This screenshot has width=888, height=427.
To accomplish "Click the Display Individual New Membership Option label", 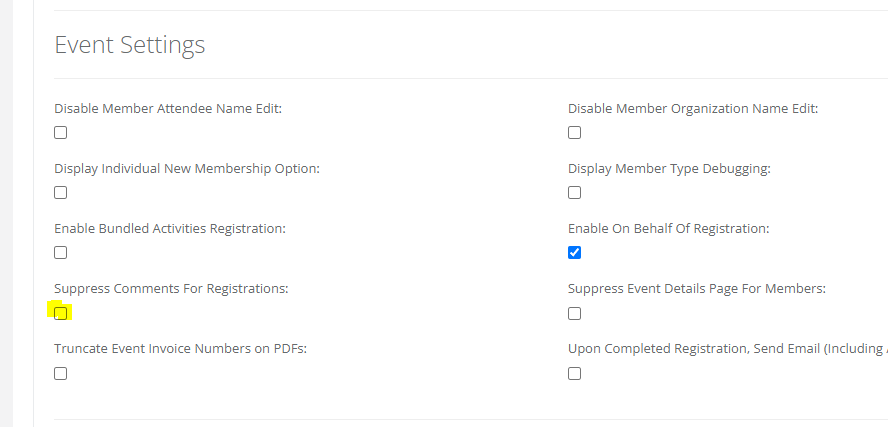I will tap(187, 169).
